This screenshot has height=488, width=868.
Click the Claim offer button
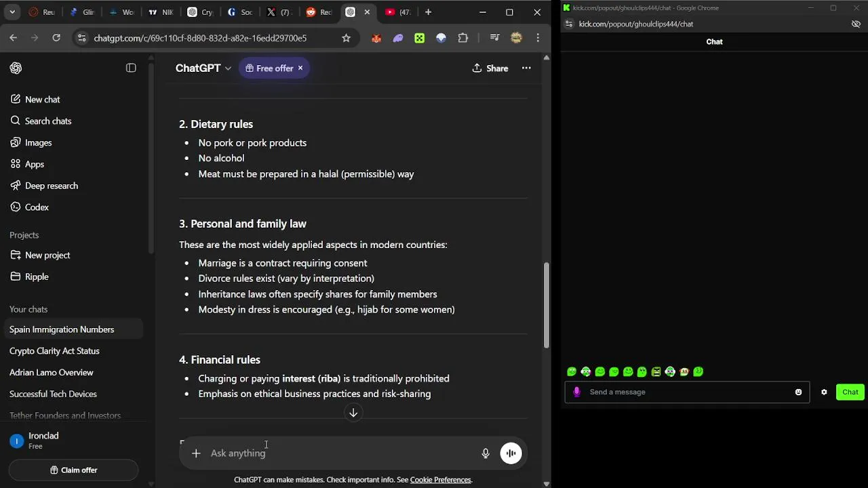[73, 470]
